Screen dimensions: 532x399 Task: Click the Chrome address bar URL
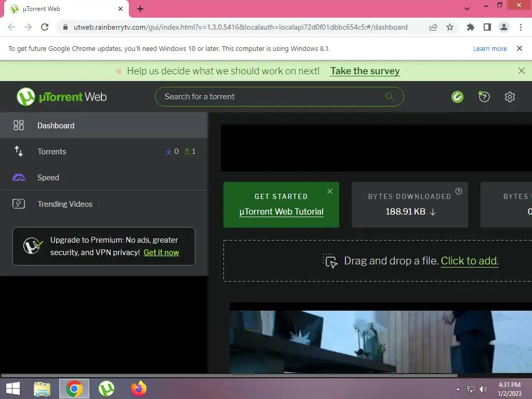[241, 27]
